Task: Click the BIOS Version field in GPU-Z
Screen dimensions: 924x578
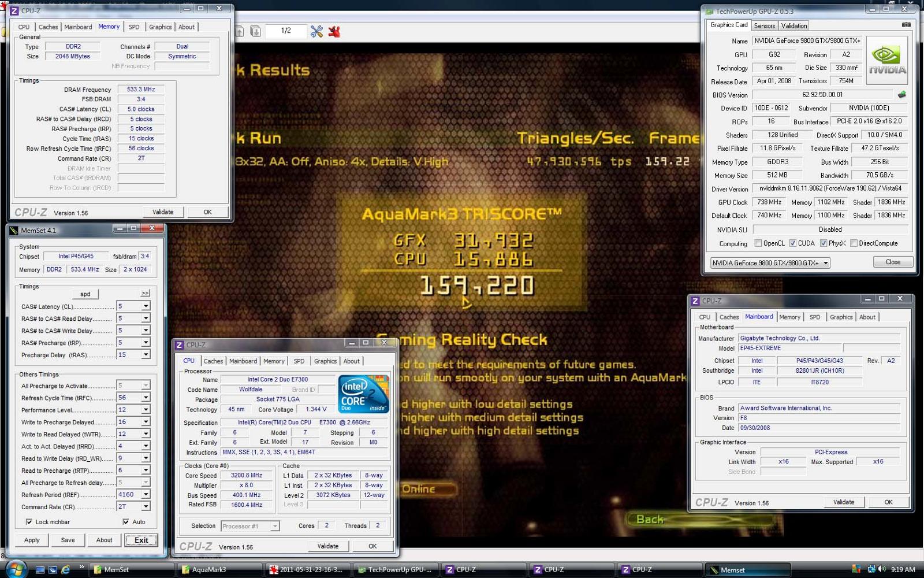Action: 822,95
